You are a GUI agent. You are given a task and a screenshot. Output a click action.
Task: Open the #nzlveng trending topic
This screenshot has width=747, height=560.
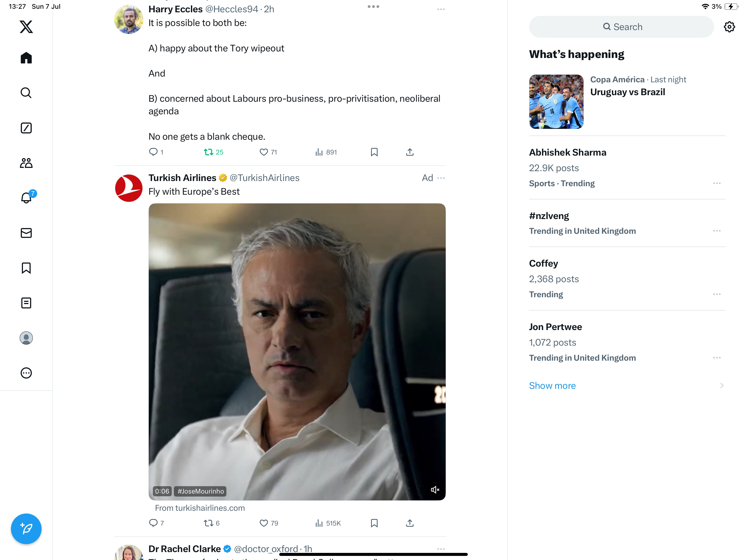[x=549, y=216]
